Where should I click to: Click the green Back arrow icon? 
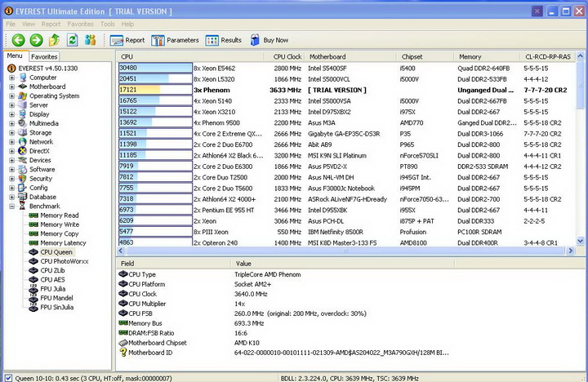click(18, 40)
